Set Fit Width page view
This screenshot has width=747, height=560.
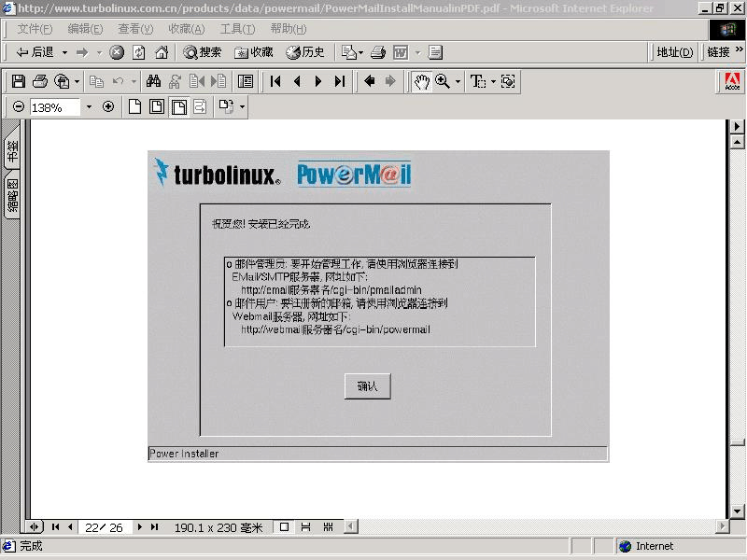(179, 106)
